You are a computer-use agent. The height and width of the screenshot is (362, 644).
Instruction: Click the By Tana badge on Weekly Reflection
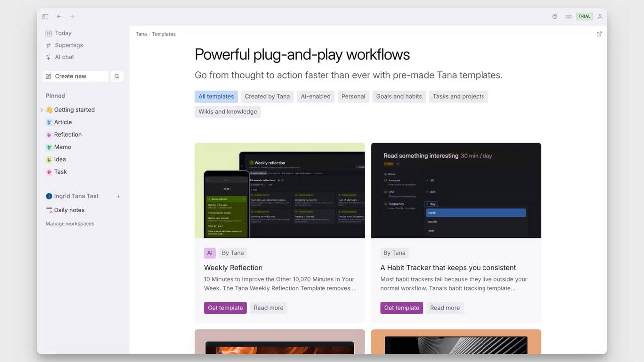coord(233,253)
